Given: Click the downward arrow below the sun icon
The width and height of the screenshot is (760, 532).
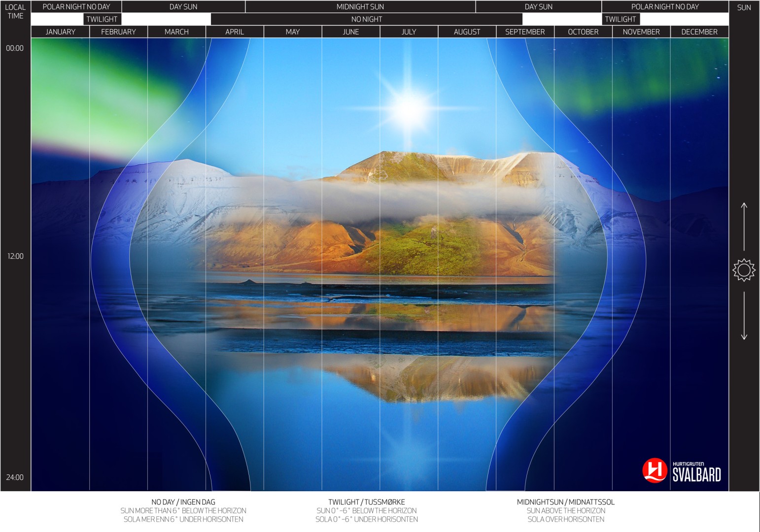Looking at the screenshot, I should point(744,316).
